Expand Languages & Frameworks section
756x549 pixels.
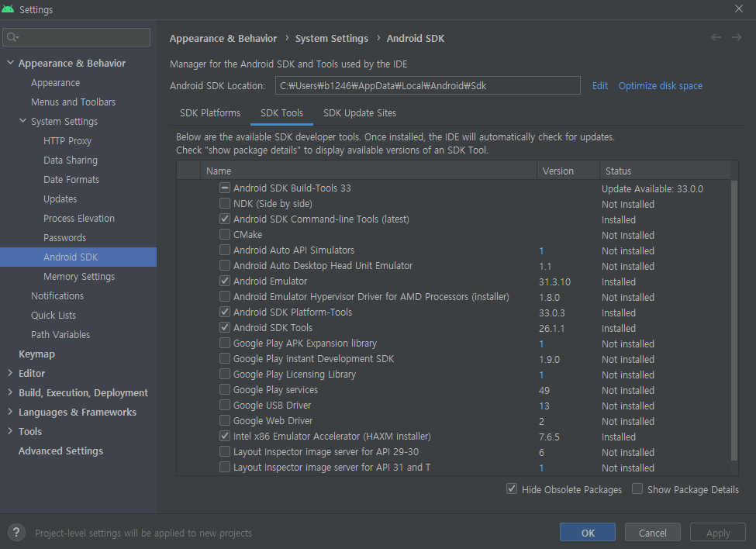[x=10, y=412]
